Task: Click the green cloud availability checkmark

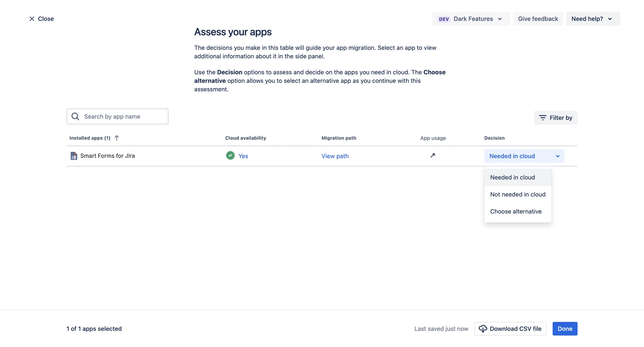Action: tap(230, 156)
